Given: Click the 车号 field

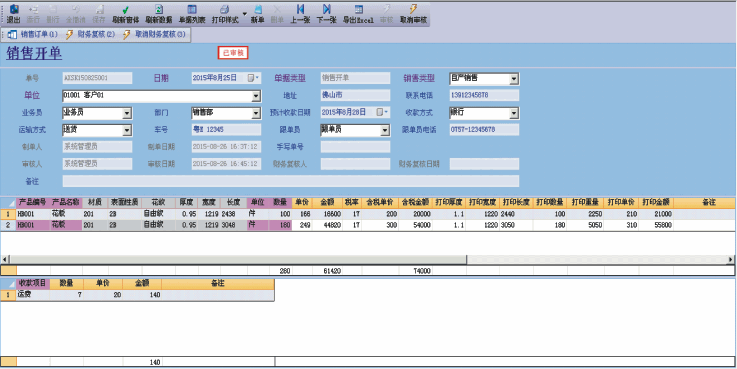Looking at the screenshot, I should pyautogui.click(x=226, y=129).
